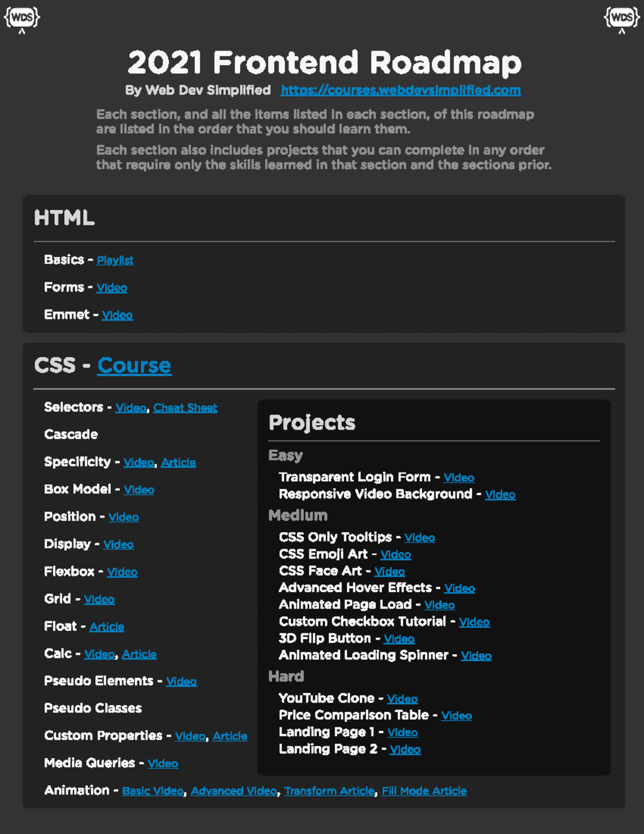
Task: Open the Float Article link
Action: (x=107, y=627)
